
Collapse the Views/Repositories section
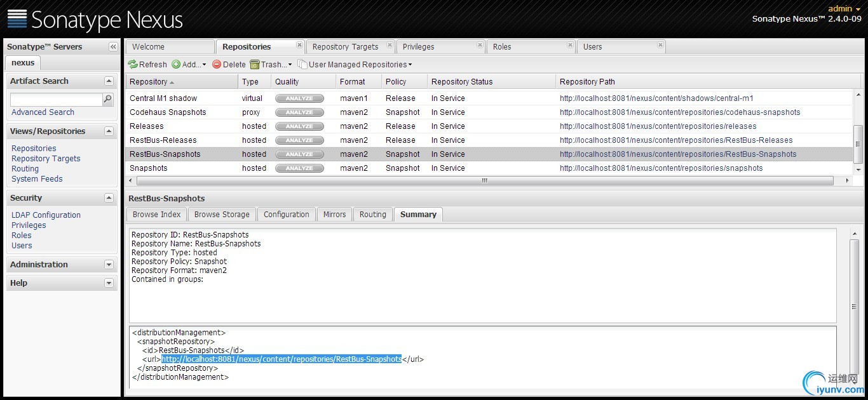[109, 131]
